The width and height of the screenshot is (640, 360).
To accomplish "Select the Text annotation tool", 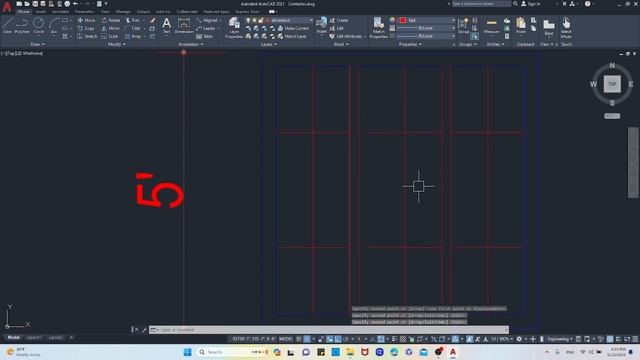I will pyautogui.click(x=167, y=26).
